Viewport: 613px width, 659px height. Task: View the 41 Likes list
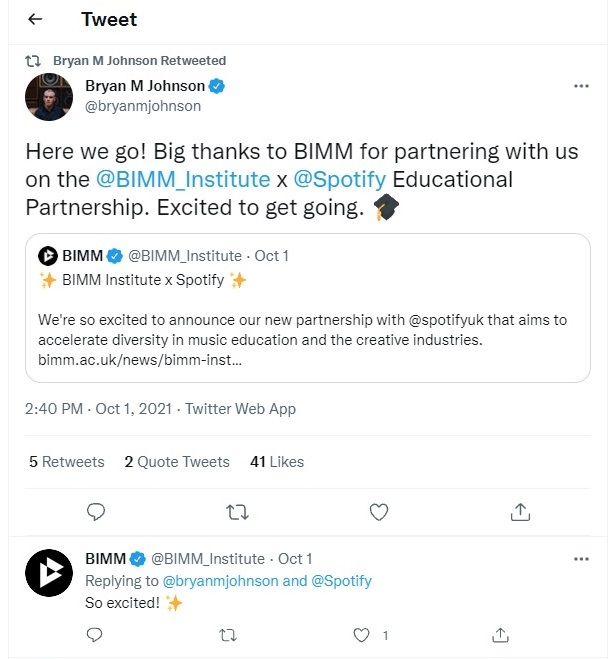(x=277, y=462)
